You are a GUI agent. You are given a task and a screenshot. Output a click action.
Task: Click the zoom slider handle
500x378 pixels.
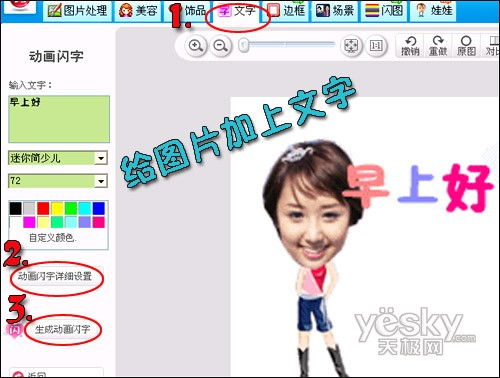pyautogui.click(x=244, y=45)
